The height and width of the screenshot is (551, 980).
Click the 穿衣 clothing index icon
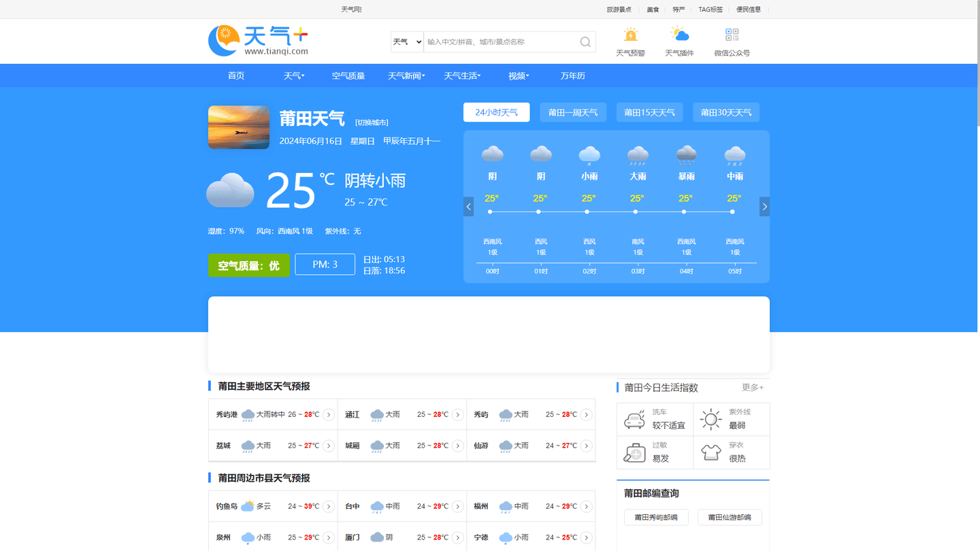pos(710,452)
